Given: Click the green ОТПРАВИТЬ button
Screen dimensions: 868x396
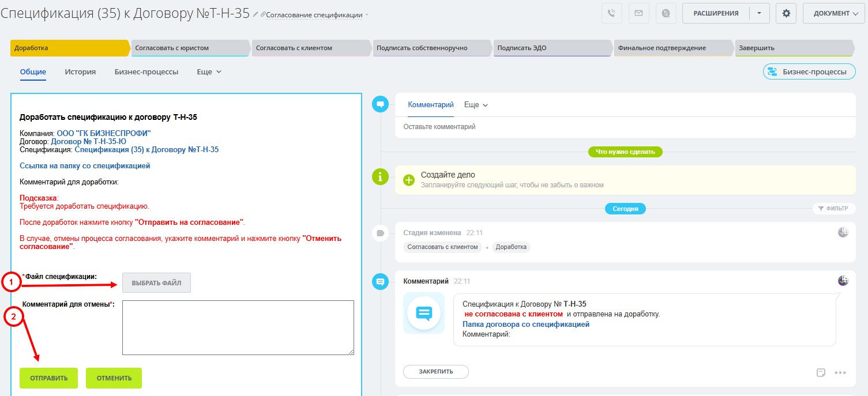Looking at the screenshot, I should (49, 378).
